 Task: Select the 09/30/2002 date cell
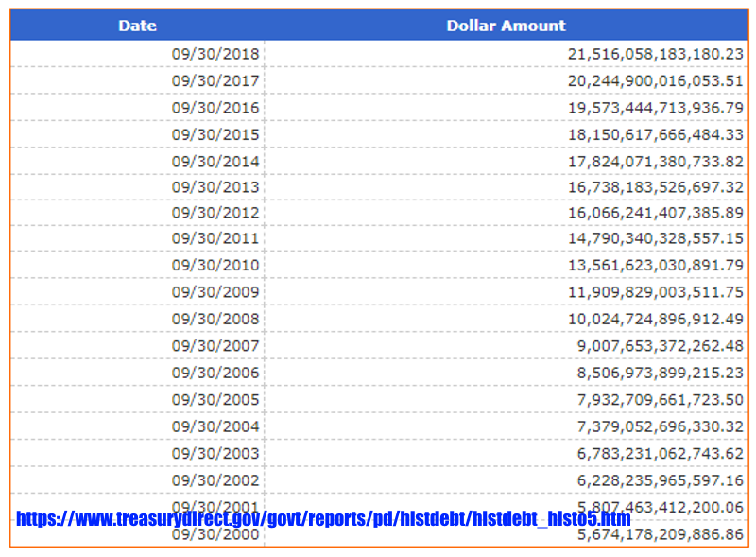[215, 480]
